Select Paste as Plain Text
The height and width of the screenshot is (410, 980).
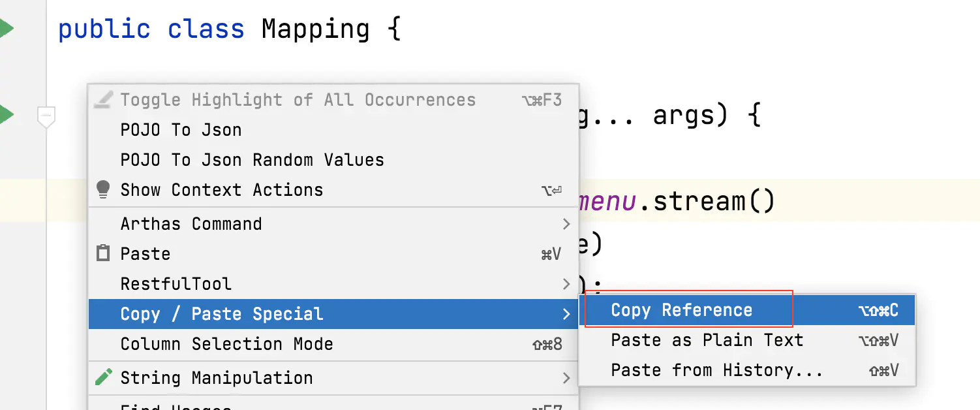pyautogui.click(x=707, y=340)
